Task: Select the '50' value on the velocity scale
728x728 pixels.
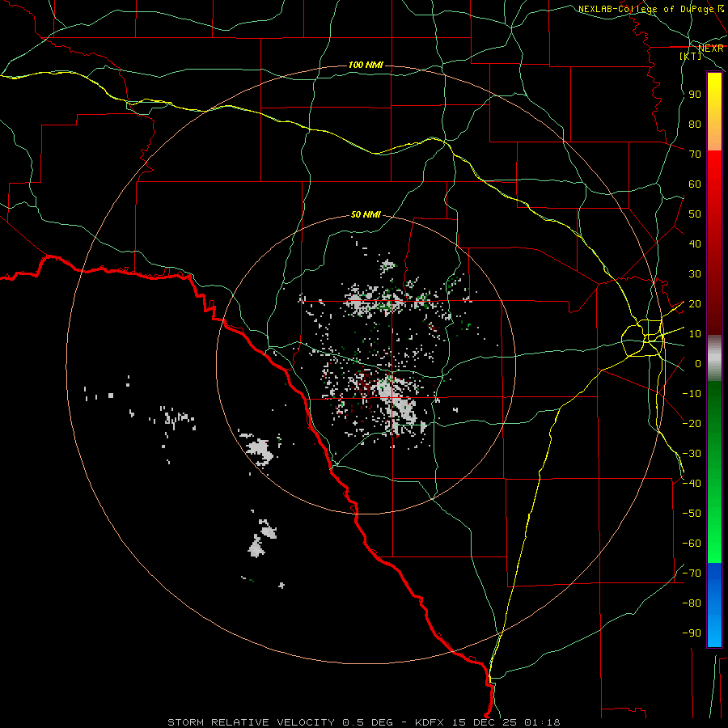Action: [695, 214]
